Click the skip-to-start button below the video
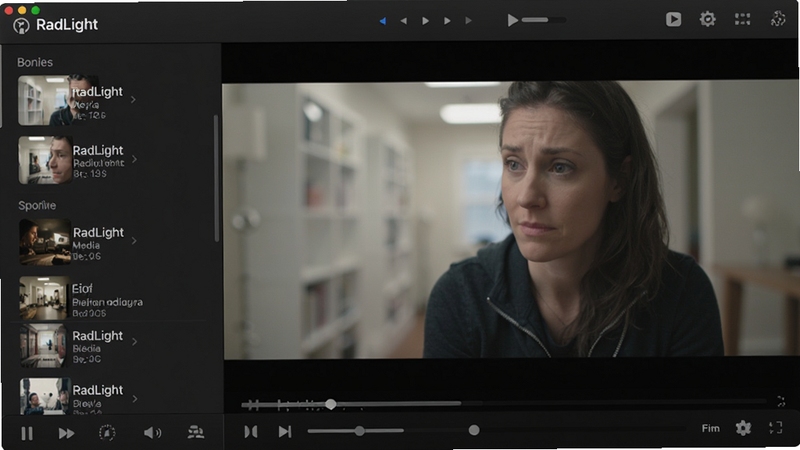 (x=251, y=432)
